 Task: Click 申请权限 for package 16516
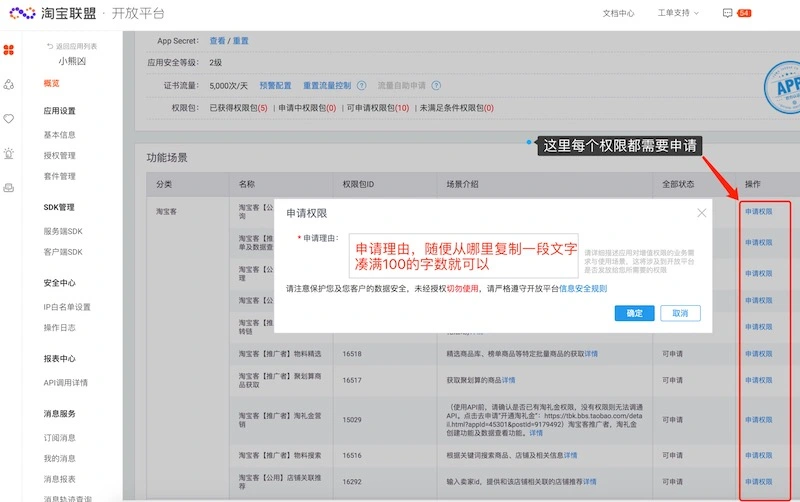coord(759,455)
